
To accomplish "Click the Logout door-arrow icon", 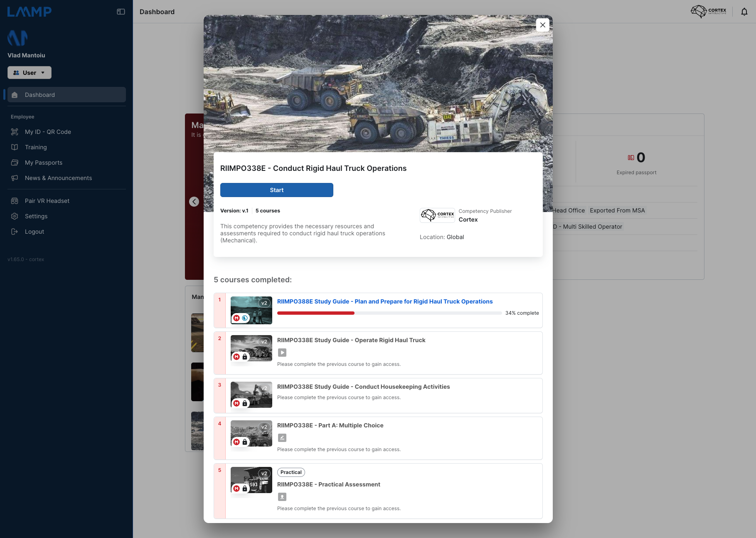I will pyautogui.click(x=15, y=232).
